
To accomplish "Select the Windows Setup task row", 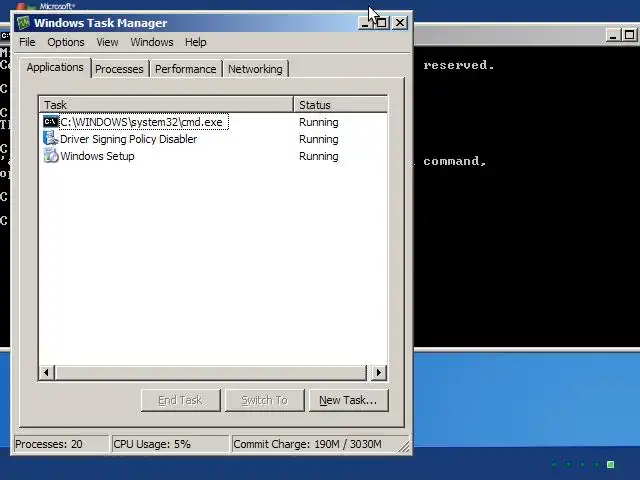I will pos(213,156).
